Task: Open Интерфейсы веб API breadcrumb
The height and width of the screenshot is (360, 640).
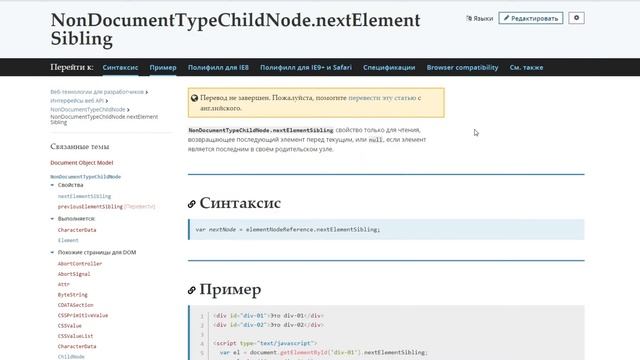Action: 77,100
